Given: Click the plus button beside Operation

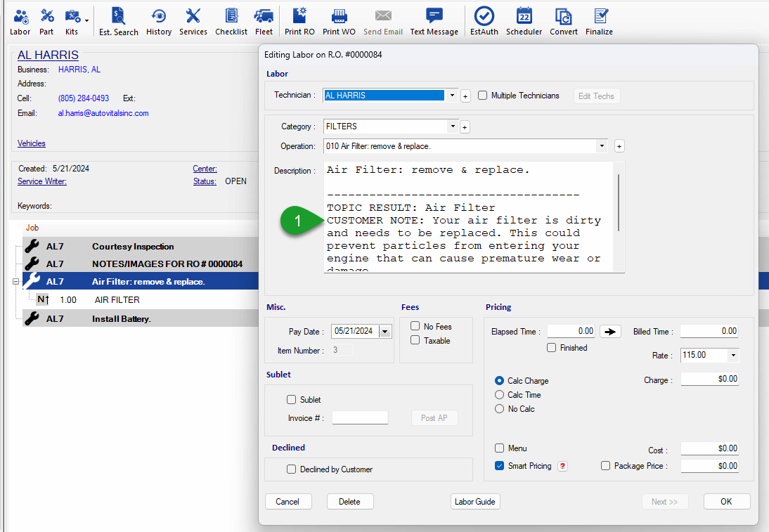Looking at the screenshot, I should (x=619, y=146).
